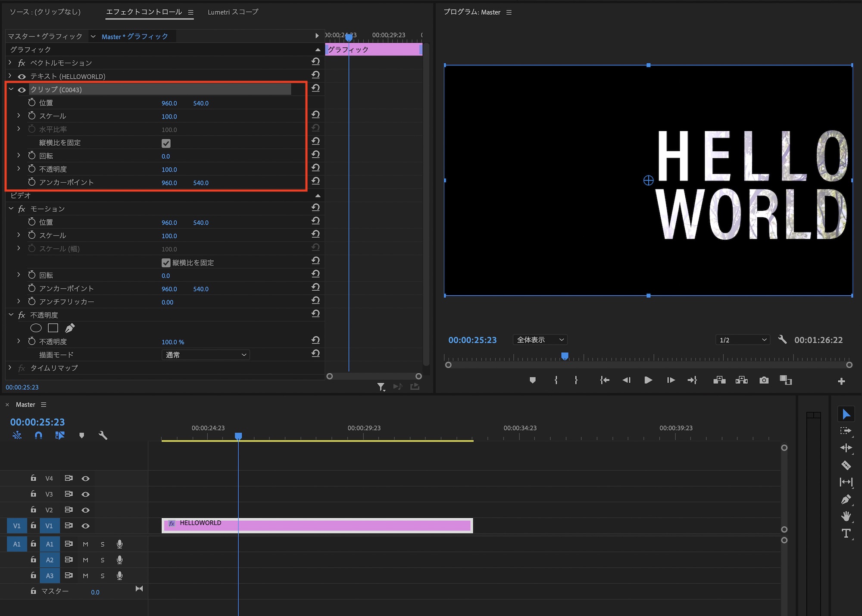The image size is (862, 616).
Task: Select the Track Select Forward tool
Action: (846, 431)
